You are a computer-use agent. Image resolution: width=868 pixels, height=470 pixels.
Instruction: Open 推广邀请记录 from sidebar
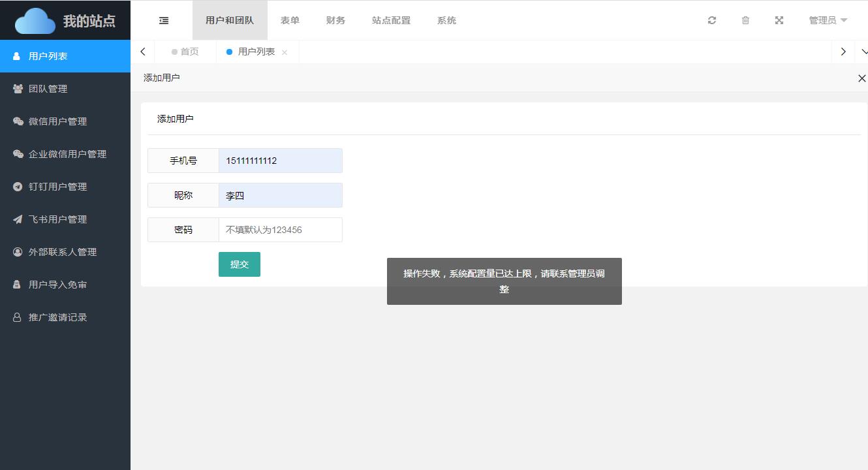(x=59, y=317)
